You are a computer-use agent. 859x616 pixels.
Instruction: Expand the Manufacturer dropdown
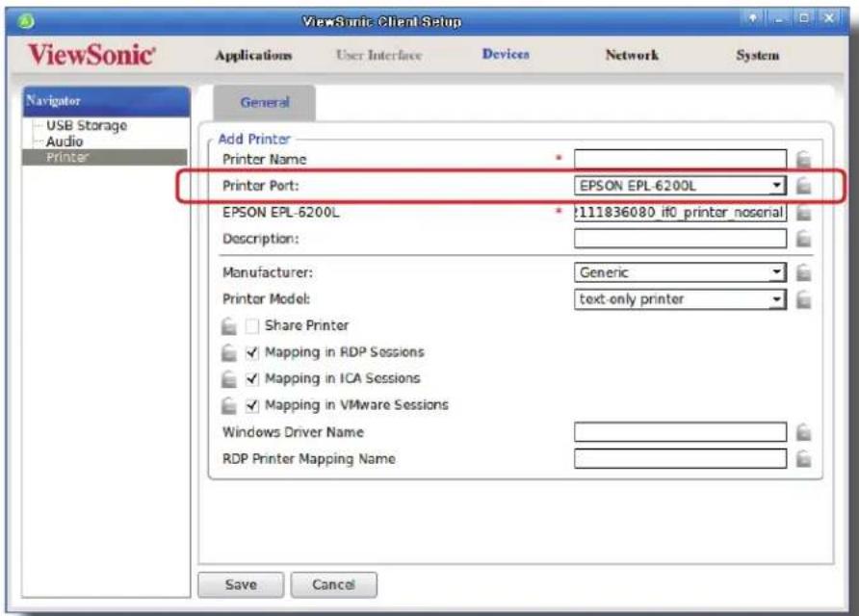coord(680,272)
